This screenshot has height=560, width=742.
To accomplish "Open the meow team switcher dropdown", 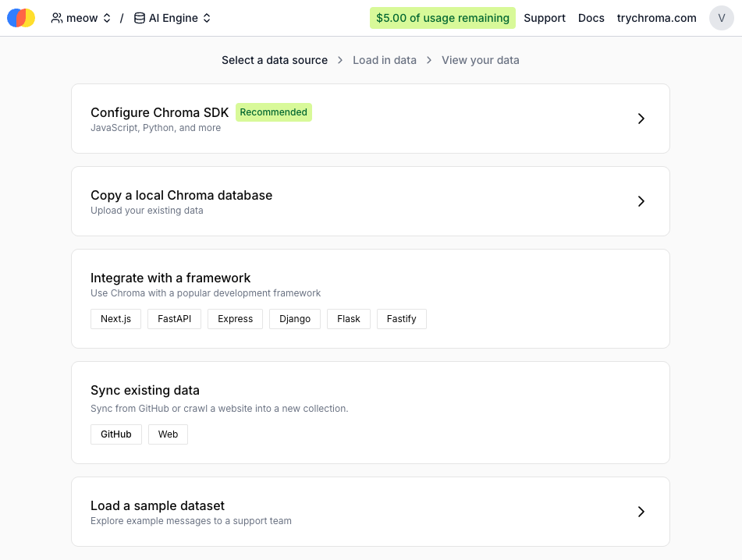I will pos(81,18).
